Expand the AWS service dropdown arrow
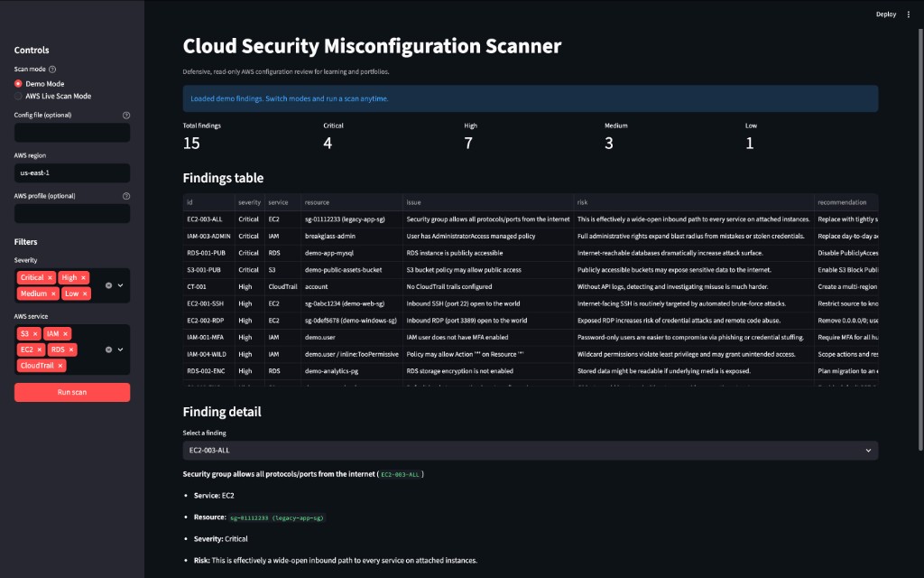 (121, 350)
